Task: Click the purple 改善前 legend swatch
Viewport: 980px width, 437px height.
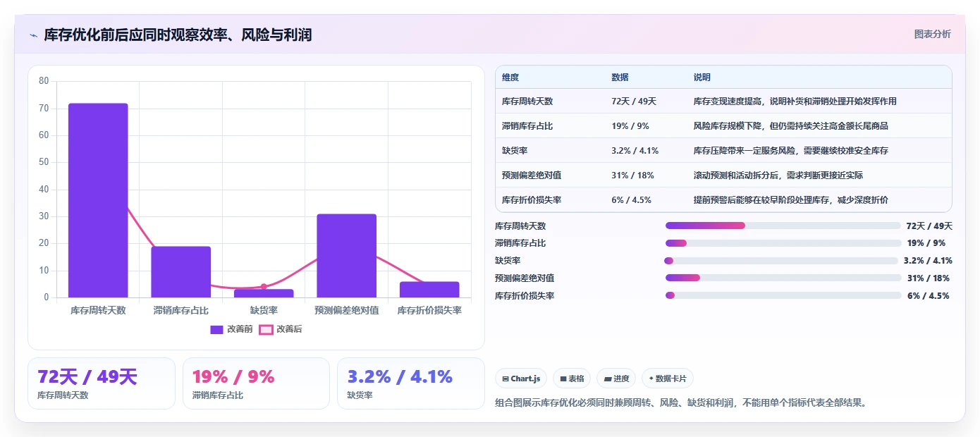Action: [216, 329]
